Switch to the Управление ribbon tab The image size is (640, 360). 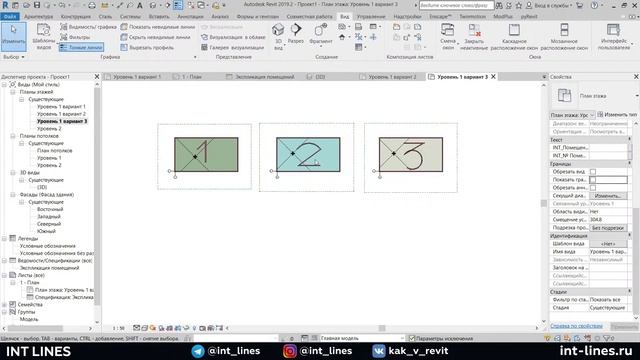pyautogui.click(x=371, y=17)
